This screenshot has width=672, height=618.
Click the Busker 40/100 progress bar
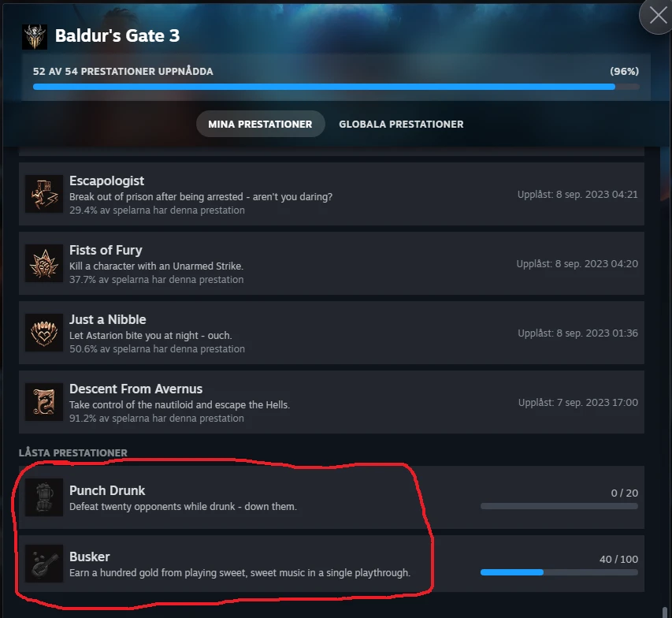[x=559, y=572]
